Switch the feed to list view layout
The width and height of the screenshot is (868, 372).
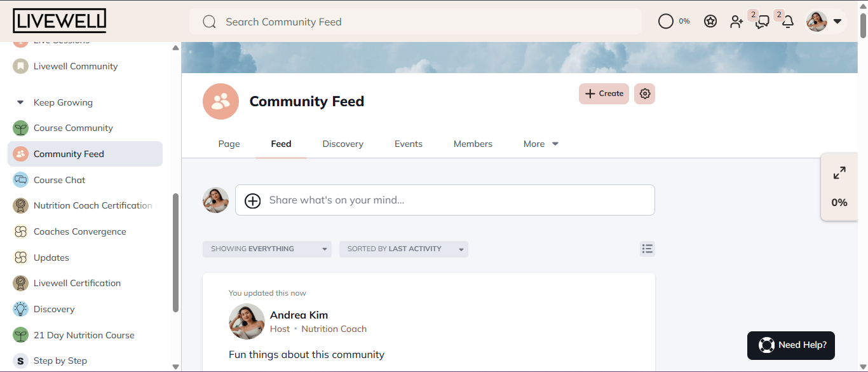[647, 249]
